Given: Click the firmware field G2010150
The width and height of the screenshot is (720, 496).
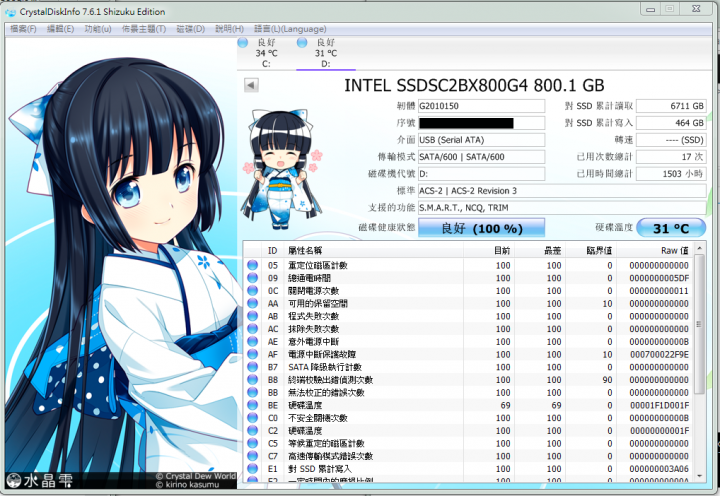Looking at the screenshot, I should (x=481, y=106).
